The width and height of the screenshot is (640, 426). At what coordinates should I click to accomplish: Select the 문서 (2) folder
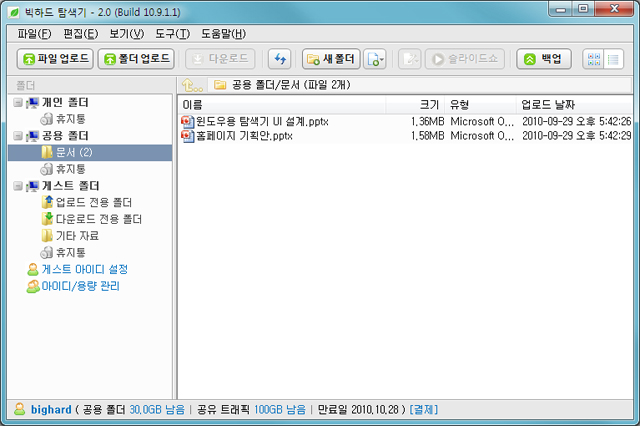[90, 153]
